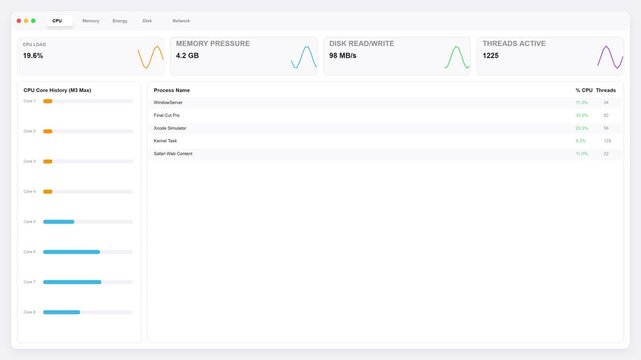The image size is (641, 360).
Task: Click the Threads count for Safari Web Content
Action: (x=606, y=154)
